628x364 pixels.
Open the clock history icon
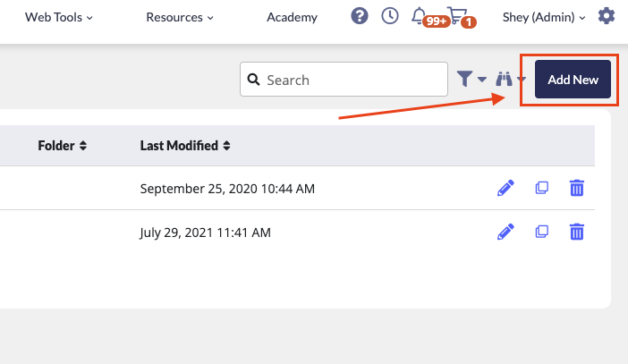[x=390, y=16]
